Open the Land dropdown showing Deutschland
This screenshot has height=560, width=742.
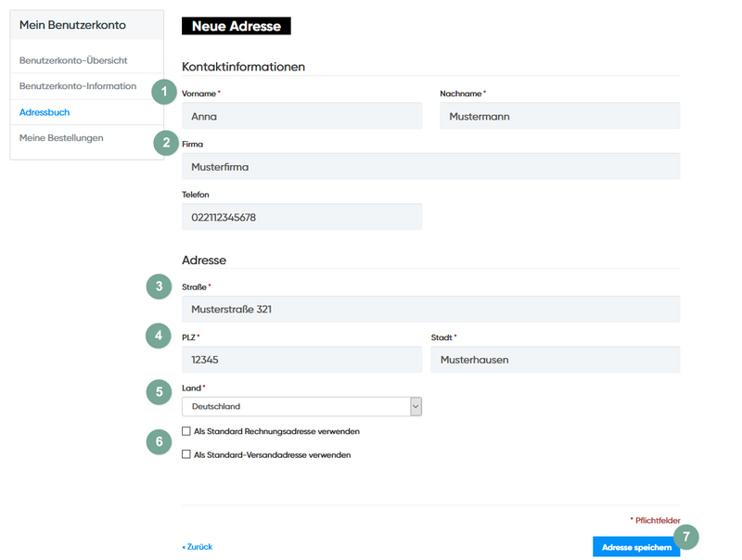pyautogui.click(x=301, y=406)
